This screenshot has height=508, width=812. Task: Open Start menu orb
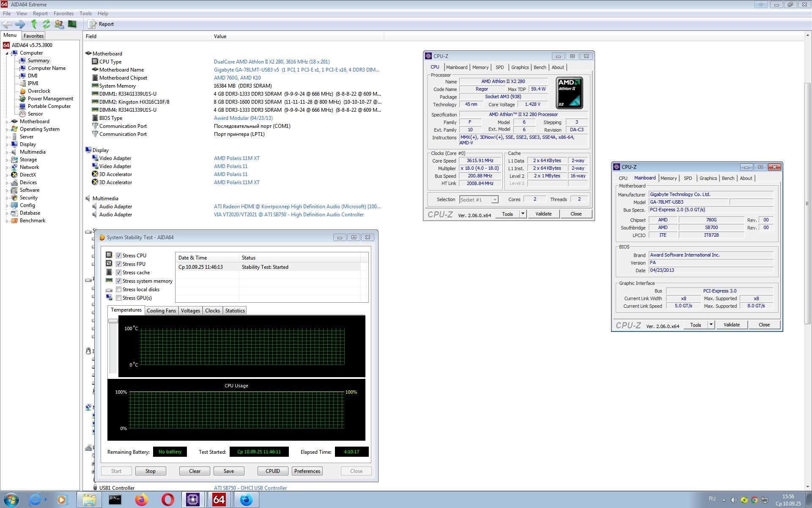click(11, 500)
